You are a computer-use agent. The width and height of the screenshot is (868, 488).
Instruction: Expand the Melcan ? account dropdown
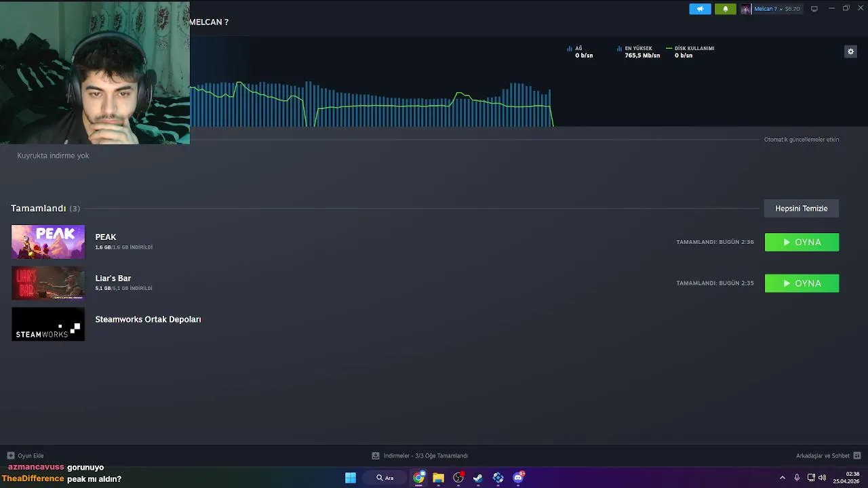768,9
